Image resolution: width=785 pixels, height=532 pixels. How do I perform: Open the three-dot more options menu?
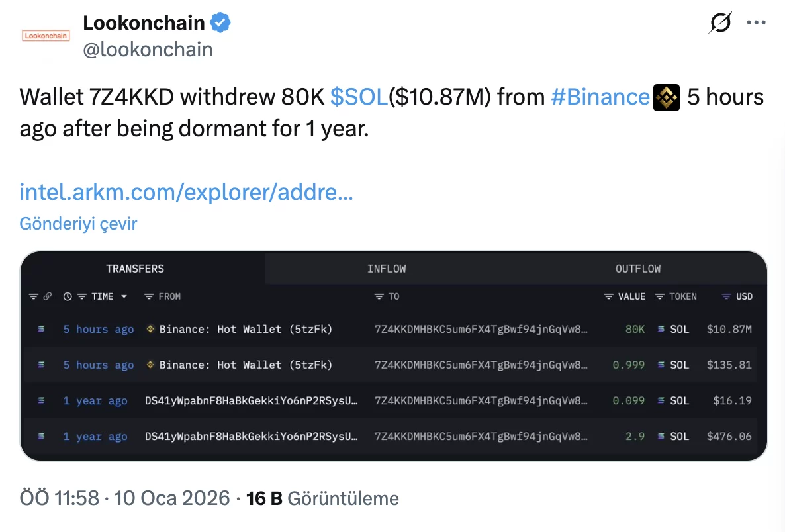pos(756,22)
